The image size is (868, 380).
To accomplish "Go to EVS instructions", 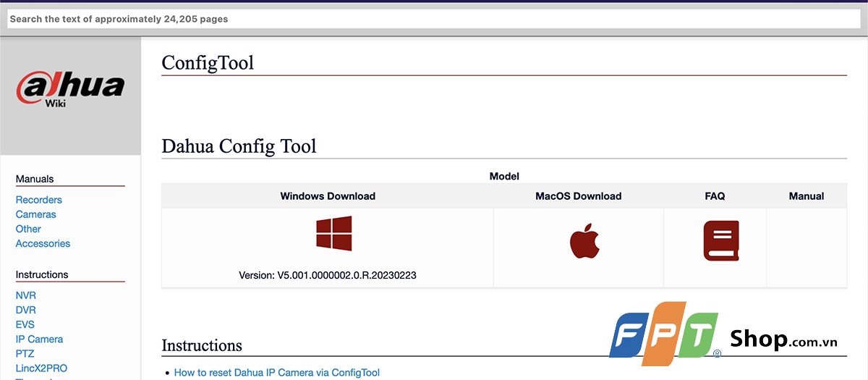I will coord(25,324).
